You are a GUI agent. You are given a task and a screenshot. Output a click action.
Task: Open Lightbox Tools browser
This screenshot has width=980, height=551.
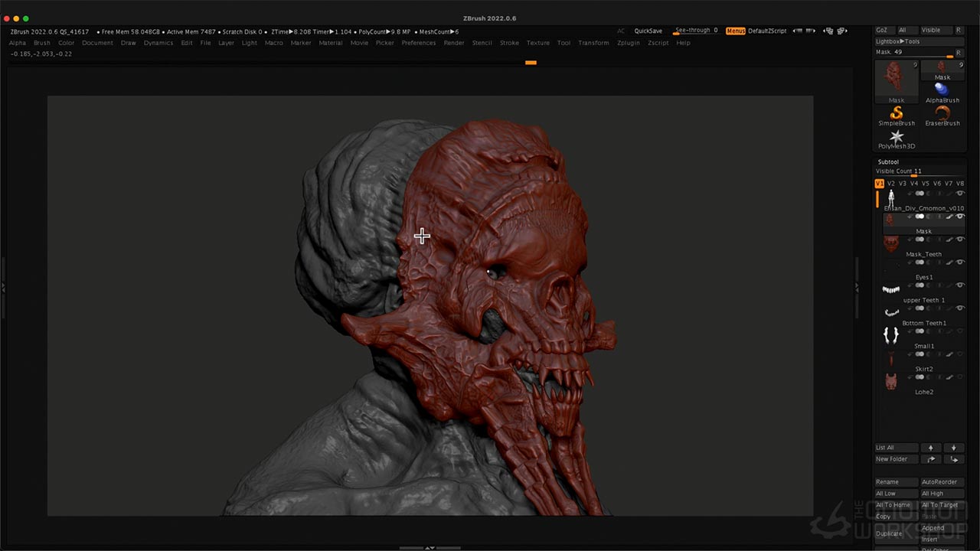tap(898, 41)
